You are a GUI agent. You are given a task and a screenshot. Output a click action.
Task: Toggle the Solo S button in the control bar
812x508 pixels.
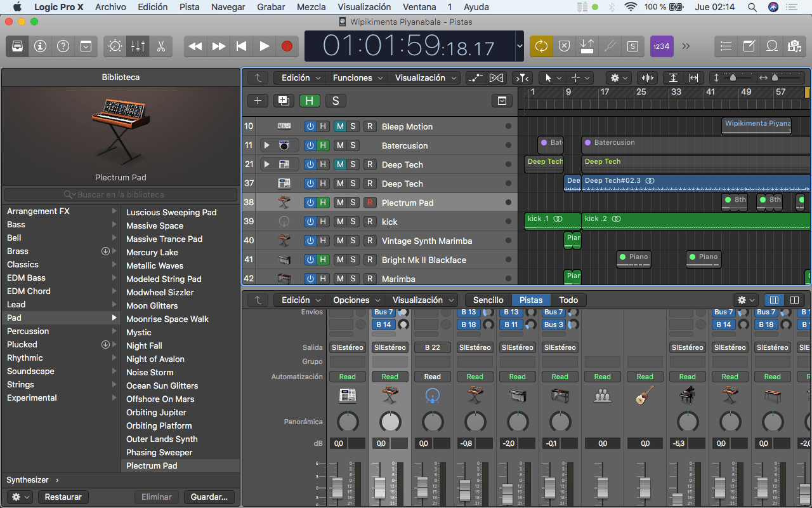coord(632,46)
